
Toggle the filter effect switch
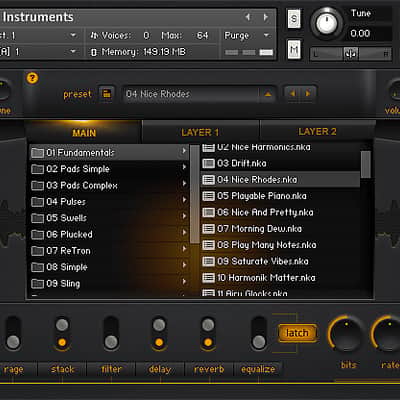(x=111, y=333)
